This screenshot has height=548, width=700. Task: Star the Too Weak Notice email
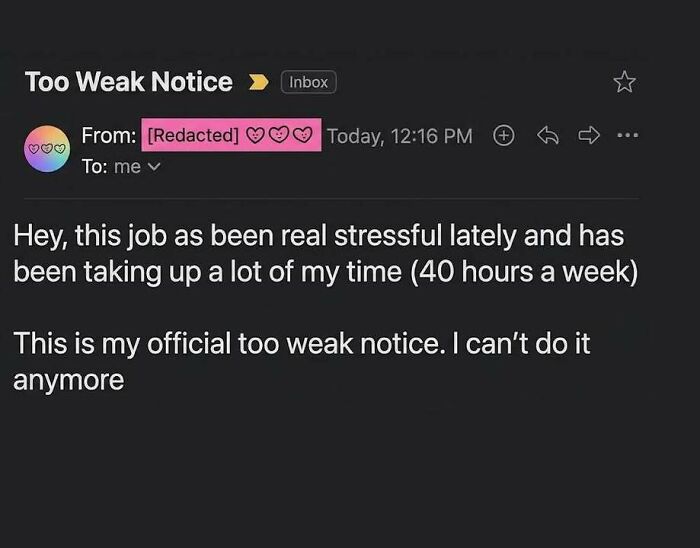[x=624, y=82]
